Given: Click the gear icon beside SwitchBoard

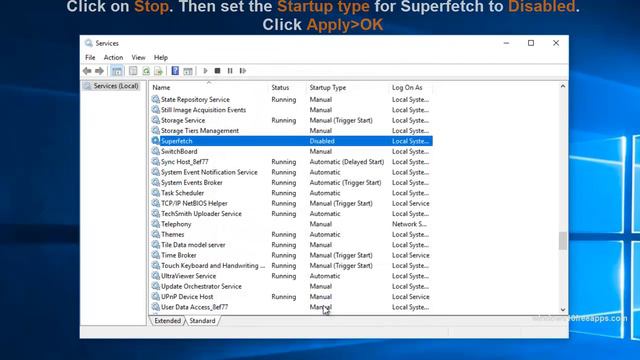Looking at the screenshot, I should [156, 151].
